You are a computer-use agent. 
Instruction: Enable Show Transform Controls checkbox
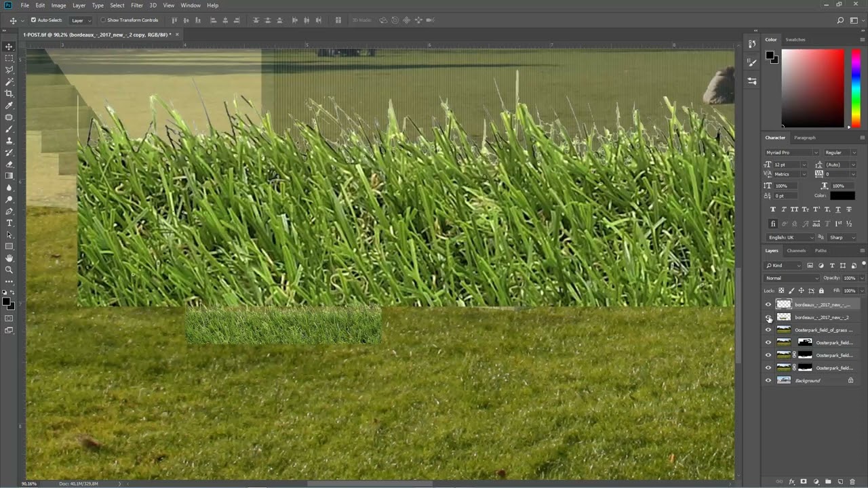pyautogui.click(x=103, y=20)
